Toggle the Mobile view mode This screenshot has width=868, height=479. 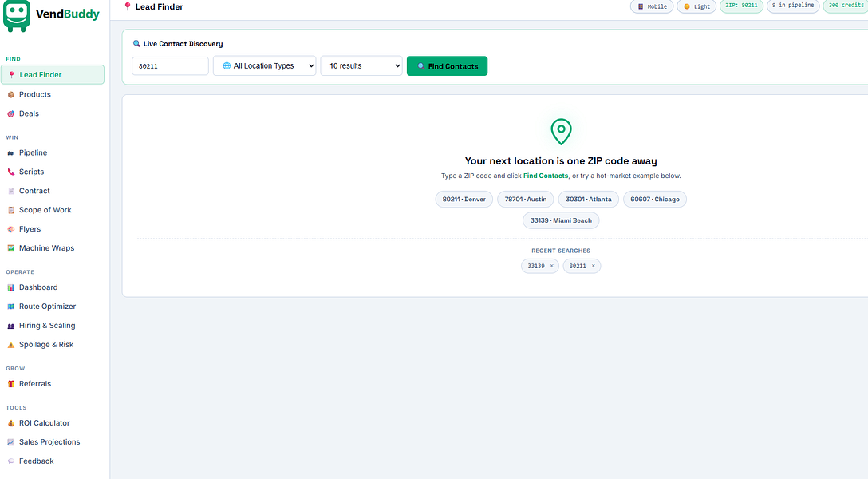click(652, 6)
